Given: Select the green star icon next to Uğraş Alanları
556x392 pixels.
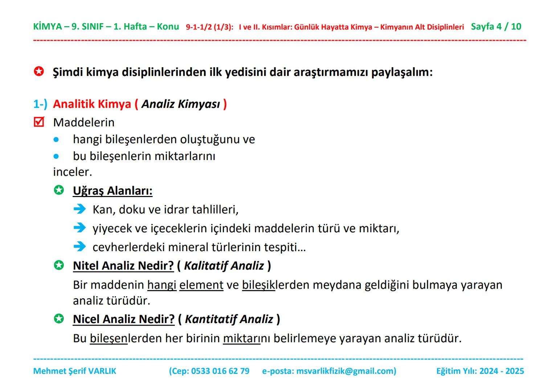Looking at the screenshot, I should 59,189.
